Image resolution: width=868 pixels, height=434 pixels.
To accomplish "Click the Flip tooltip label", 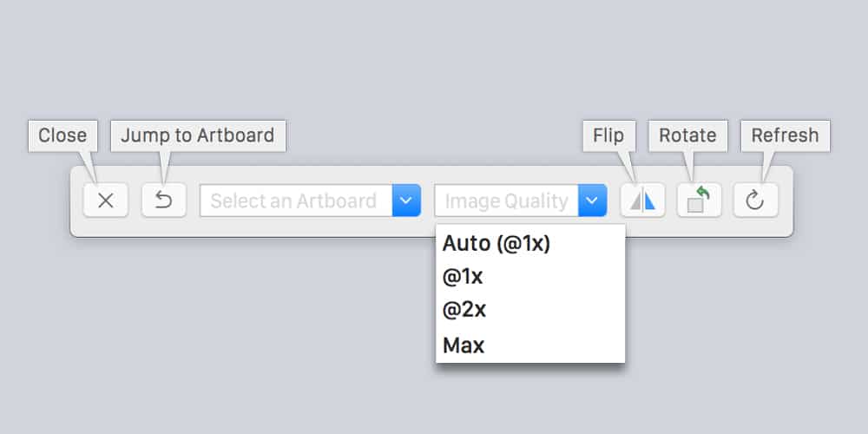I will (608, 135).
